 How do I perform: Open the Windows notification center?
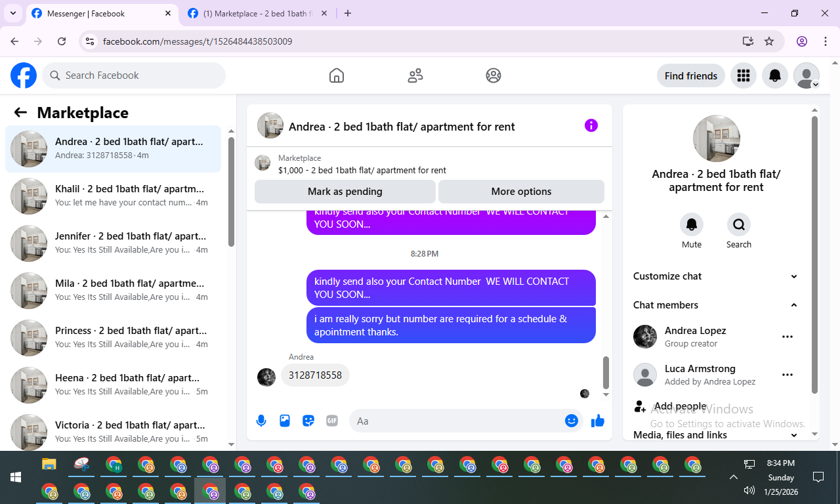click(x=818, y=477)
